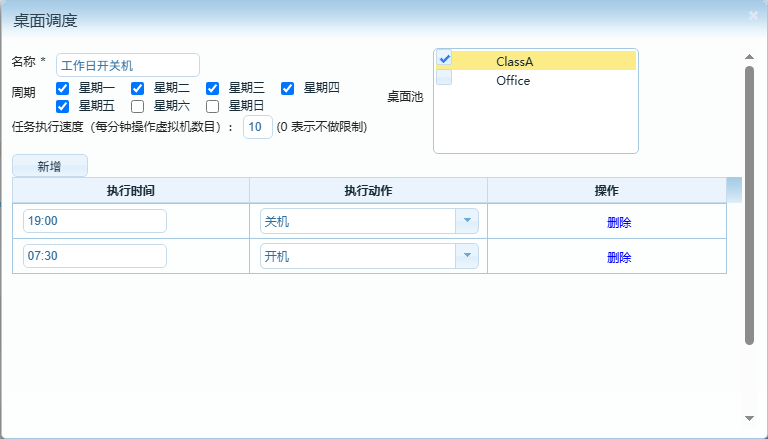The image size is (768, 439).
Task: Click the vertical scrollbar thumb
Action: point(749,205)
